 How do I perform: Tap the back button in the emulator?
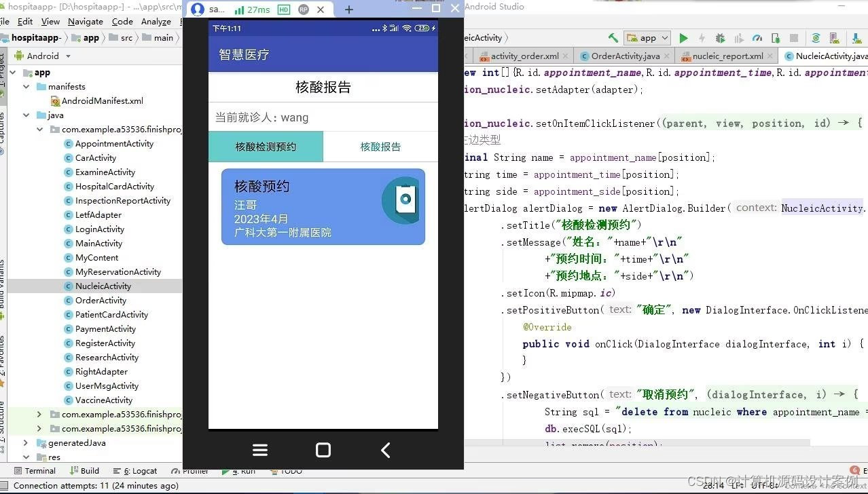coord(384,450)
